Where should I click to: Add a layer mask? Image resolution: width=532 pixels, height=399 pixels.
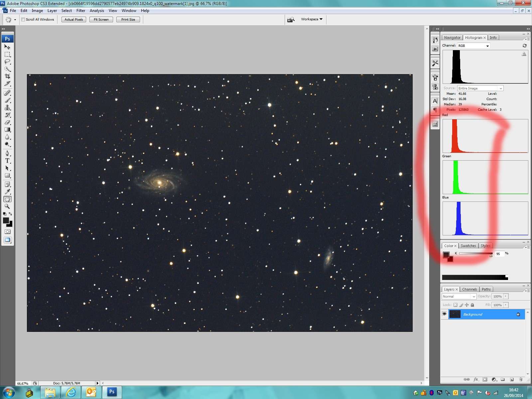[485, 379]
